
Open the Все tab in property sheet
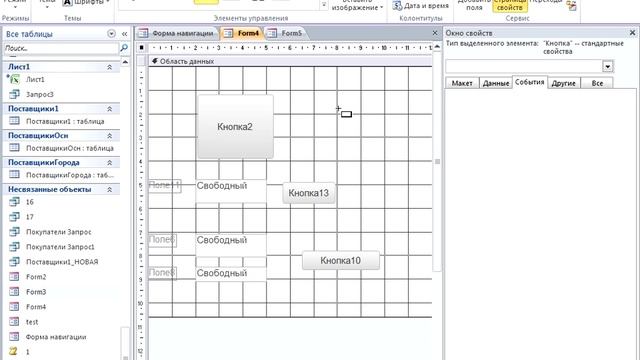click(x=597, y=83)
